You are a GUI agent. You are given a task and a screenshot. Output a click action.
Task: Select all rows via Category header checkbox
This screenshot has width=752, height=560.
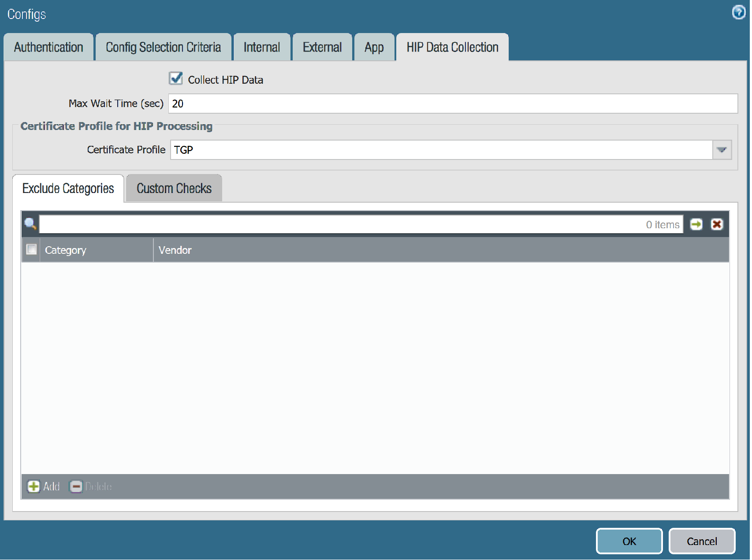click(31, 249)
